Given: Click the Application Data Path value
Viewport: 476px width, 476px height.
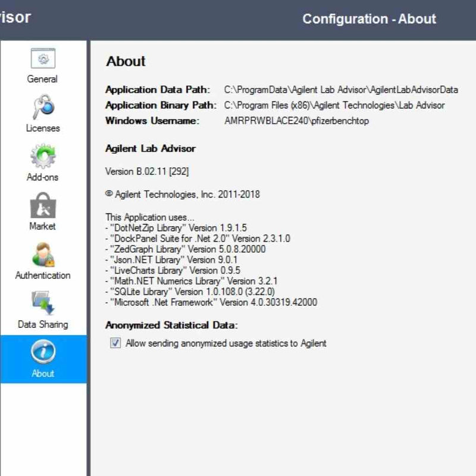Looking at the screenshot, I should coord(341,90).
